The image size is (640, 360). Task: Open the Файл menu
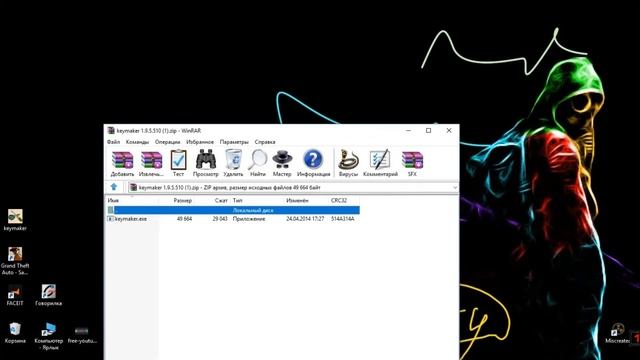click(x=113, y=142)
